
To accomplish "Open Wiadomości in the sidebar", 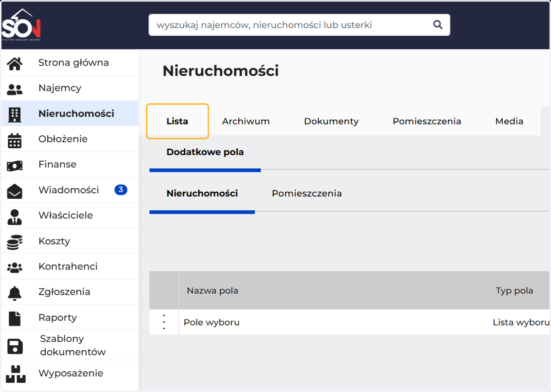I will pyautogui.click(x=70, y=190).
